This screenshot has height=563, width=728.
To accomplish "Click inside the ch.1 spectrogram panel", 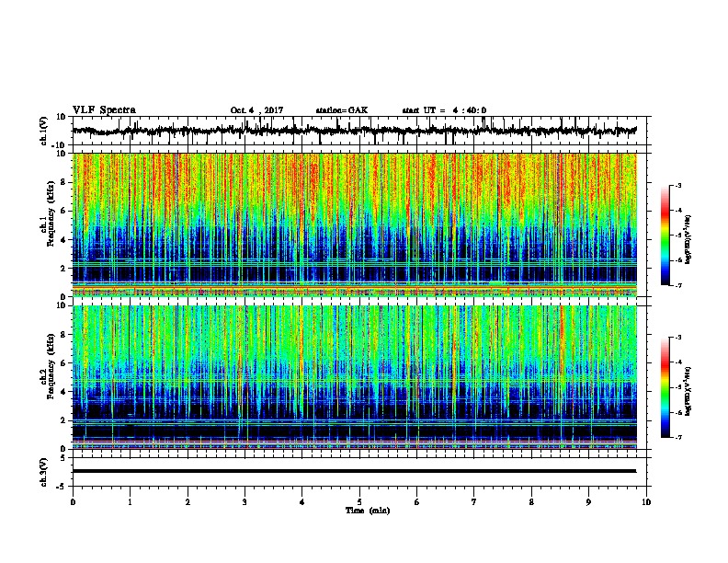I will 354,224.
